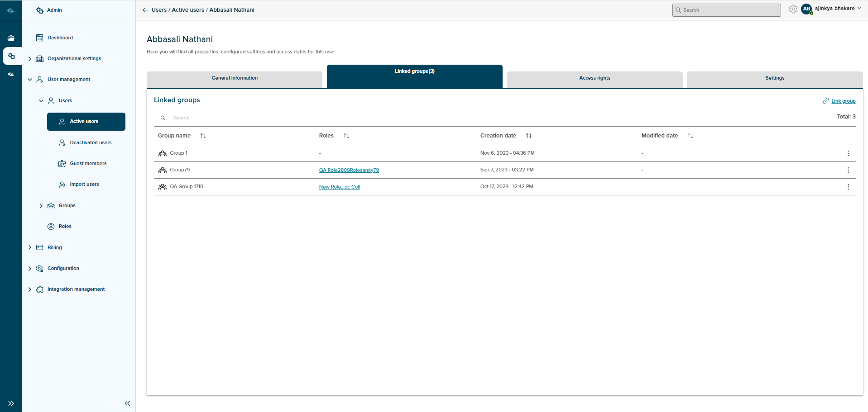The width and height of the screenshot is (868, 412).
Task: Click the Nov 6, 2023 - 04:36 PM date
Action: click(507, 153)
